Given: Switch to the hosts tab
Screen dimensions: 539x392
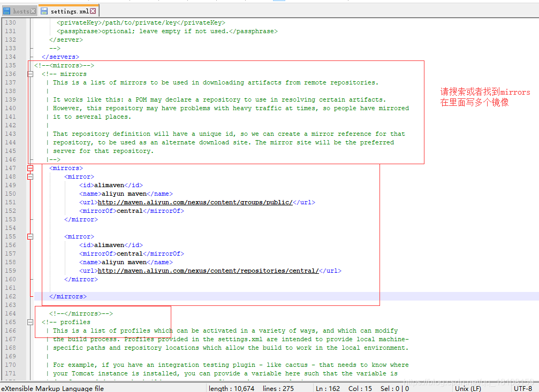Looking at the screenshot, I should [x=21, y=11].
